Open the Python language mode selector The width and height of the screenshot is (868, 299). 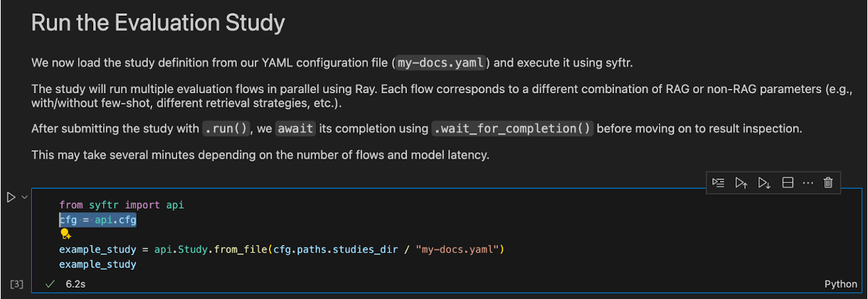pos(840,284)
